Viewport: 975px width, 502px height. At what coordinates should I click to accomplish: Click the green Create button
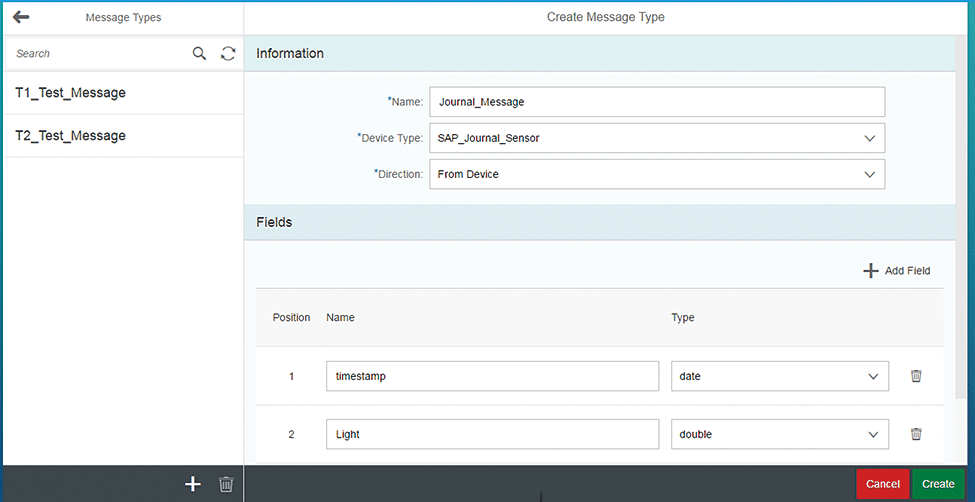click(x=937, y=484)
